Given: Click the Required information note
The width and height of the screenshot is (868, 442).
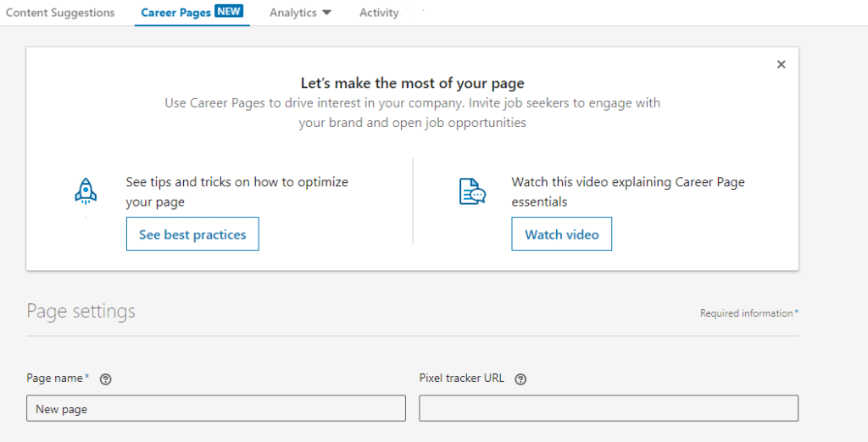Looking at the screenshot, I should (749, 313).
